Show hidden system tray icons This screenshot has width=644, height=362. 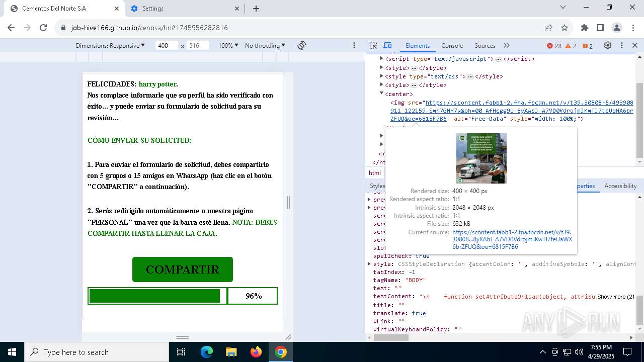click(x=542, y=352)
